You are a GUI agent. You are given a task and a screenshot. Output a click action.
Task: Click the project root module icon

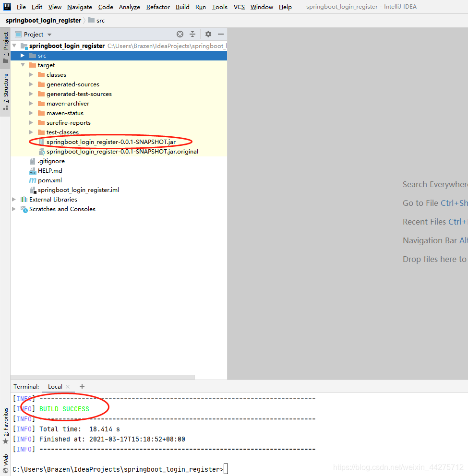tap(24, 46)
